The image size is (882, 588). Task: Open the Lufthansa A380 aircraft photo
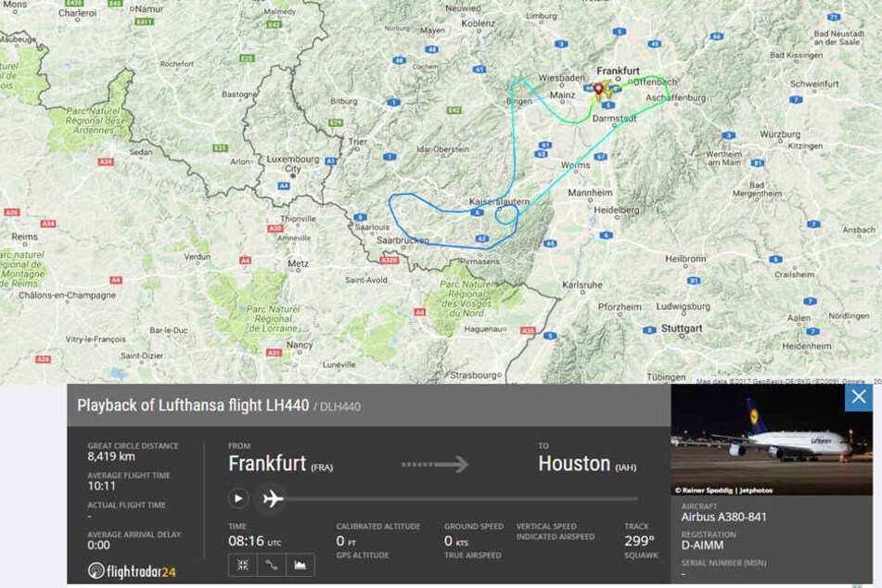pos(772,440)
